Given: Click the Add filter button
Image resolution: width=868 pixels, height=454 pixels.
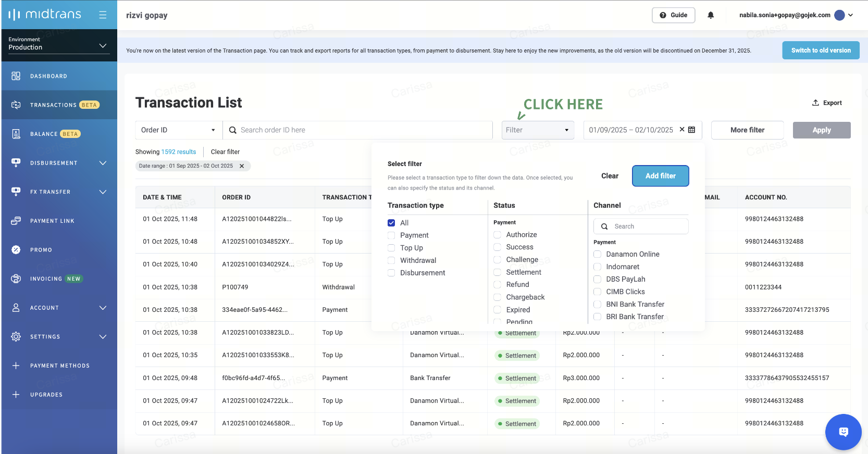Looking at the screenshot, I should pyautogui.click(x=660, y=176).
